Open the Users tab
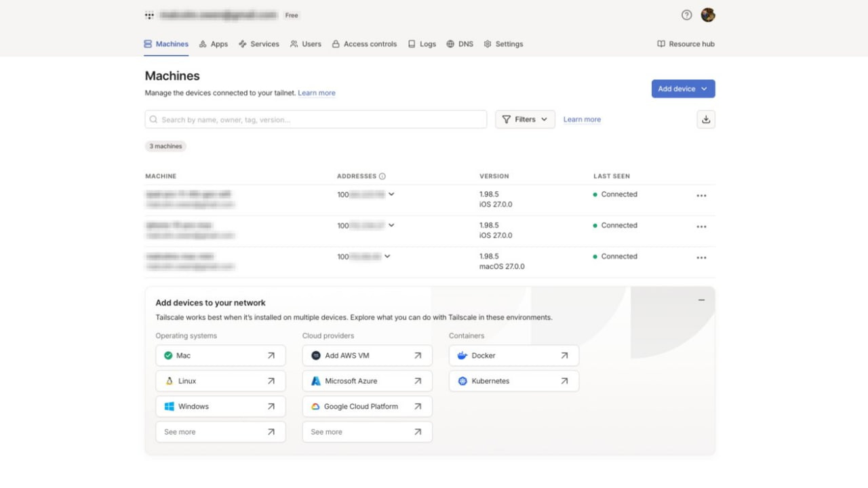The height and width of the screenshot is (488, 868). (x=306, y=44)
